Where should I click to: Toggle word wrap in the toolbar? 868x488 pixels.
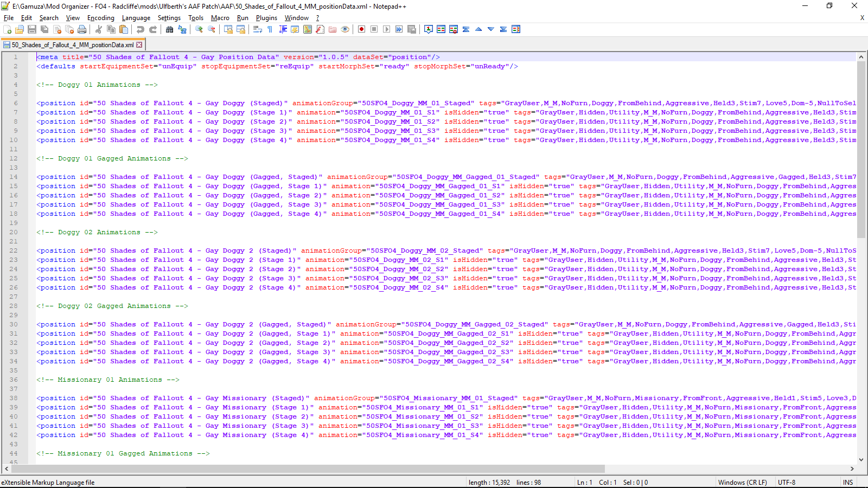pyautogui.click(x=258, y=29)
